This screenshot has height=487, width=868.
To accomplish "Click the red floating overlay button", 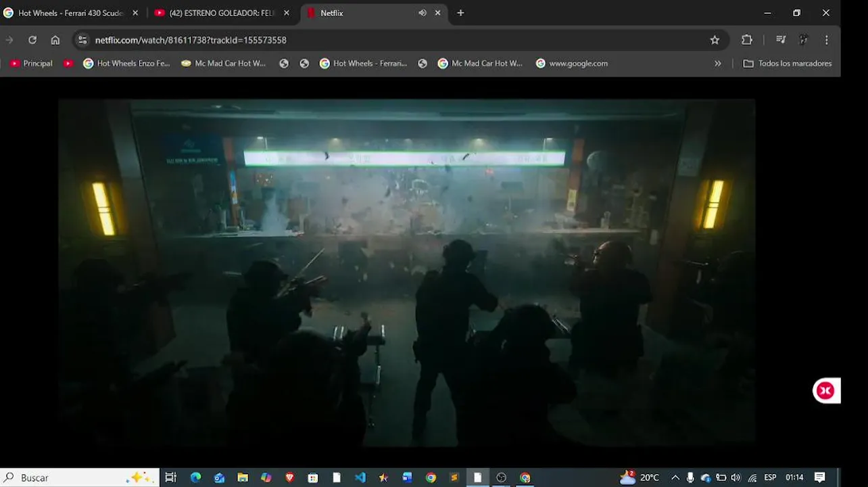I will (825, 390).
